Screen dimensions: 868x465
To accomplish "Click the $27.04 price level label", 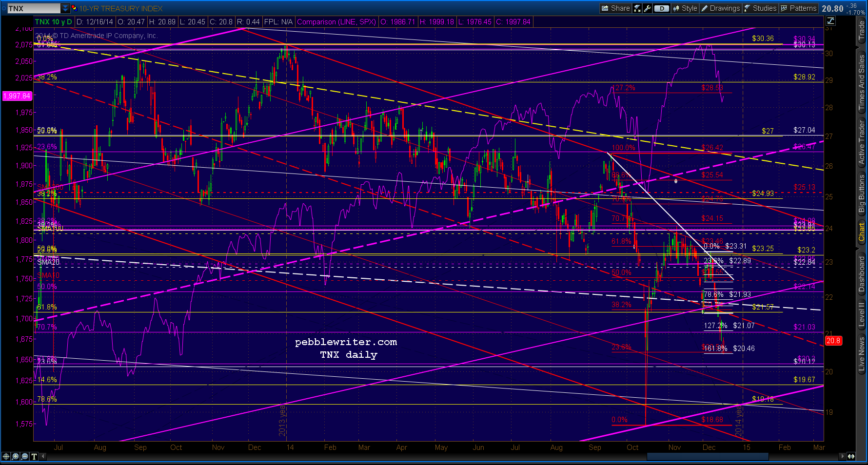I will (x=804, y=130).
